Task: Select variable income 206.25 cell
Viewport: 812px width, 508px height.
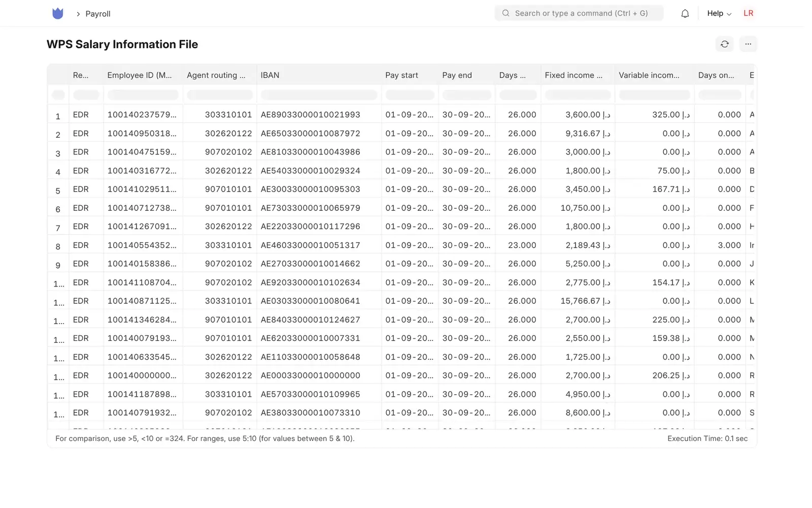Action: [654, 376]
